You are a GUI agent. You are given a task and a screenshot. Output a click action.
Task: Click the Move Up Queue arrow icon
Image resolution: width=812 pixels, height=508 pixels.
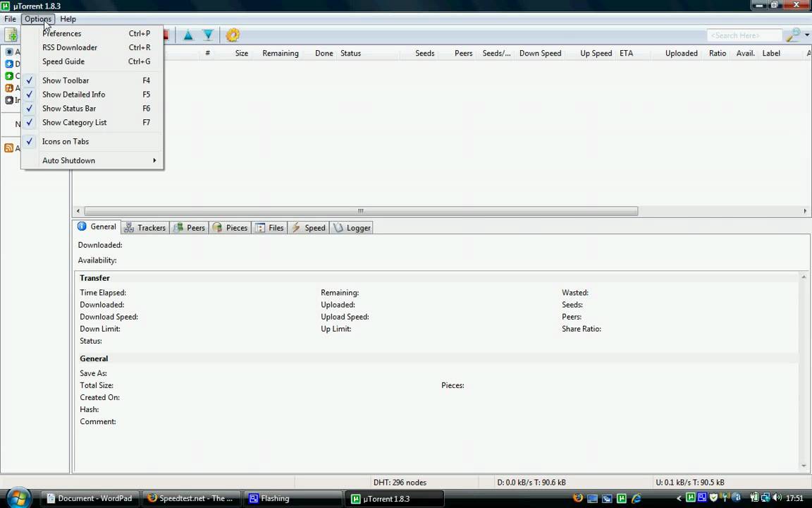[188, 35]
